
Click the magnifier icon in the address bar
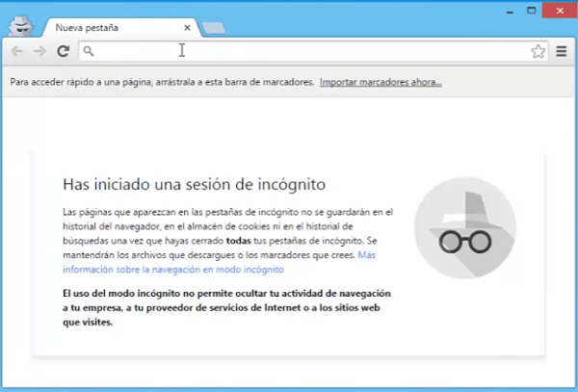[x=89, y=51]
